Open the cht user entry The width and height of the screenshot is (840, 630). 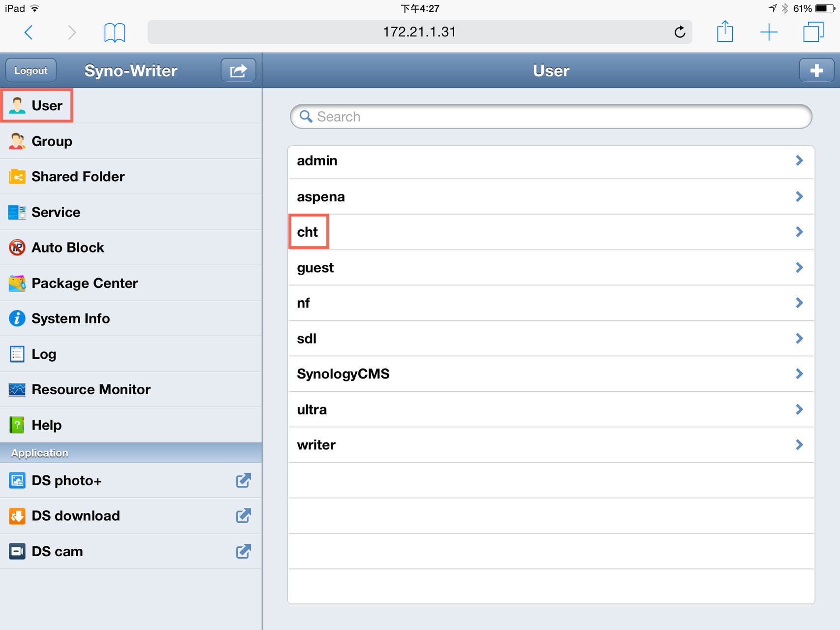pos(551,232)
